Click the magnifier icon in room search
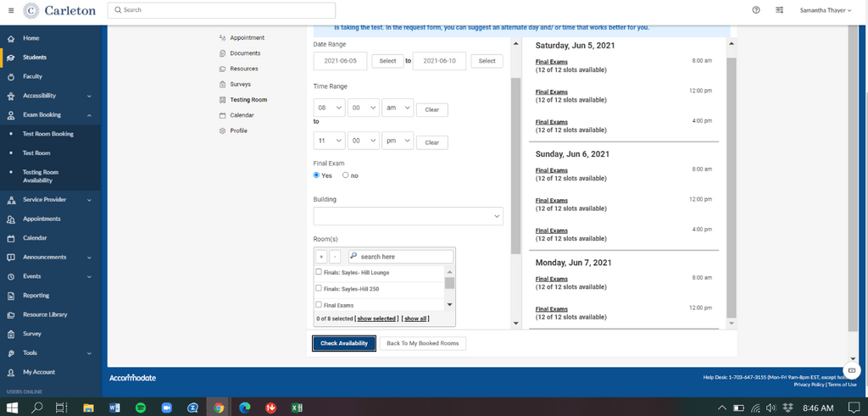Screen dimensions: 868x416 tap(353, 256)
